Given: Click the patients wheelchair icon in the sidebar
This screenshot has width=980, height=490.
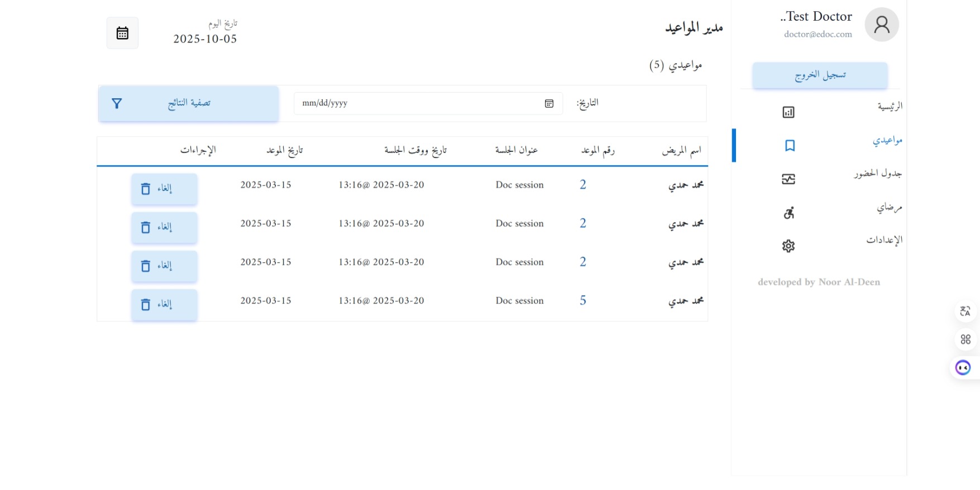Looking at the screenshot, I should click(x=788, y=213).
